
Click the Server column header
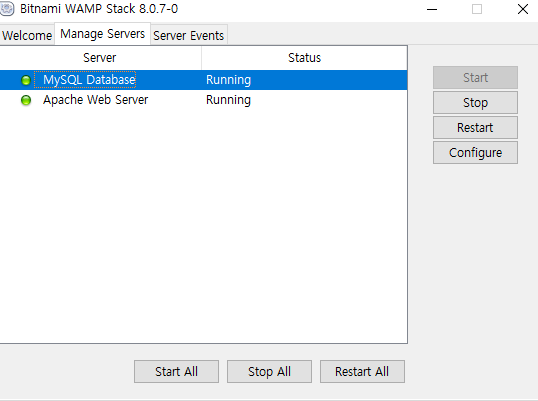coord(100,58)
